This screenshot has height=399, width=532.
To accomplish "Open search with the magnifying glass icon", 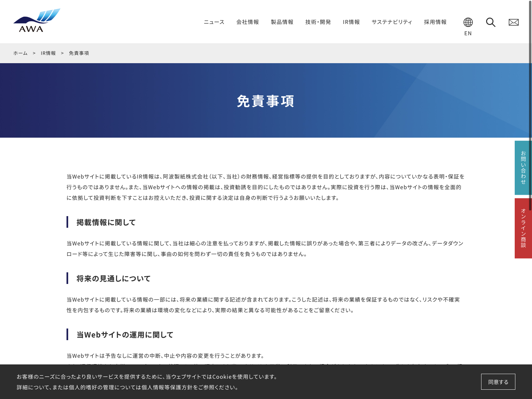I will pos(490,22).
